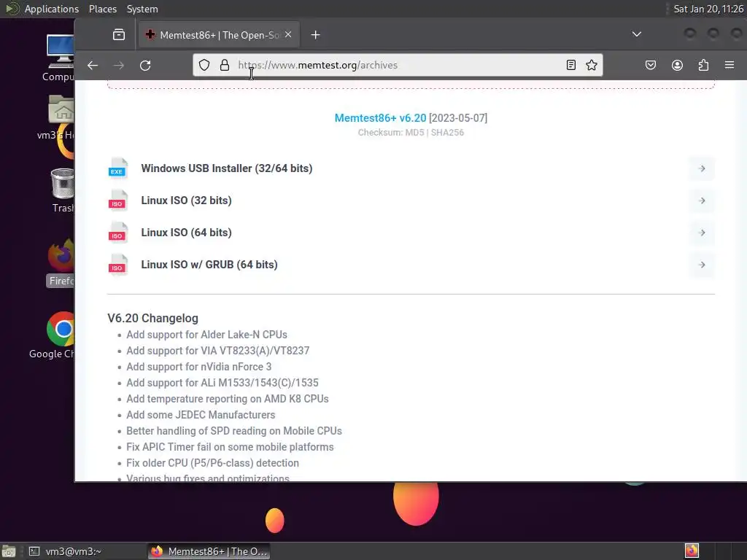Click the V6.20 Changelog heading
747x560 pixels.
pos(153,318)
